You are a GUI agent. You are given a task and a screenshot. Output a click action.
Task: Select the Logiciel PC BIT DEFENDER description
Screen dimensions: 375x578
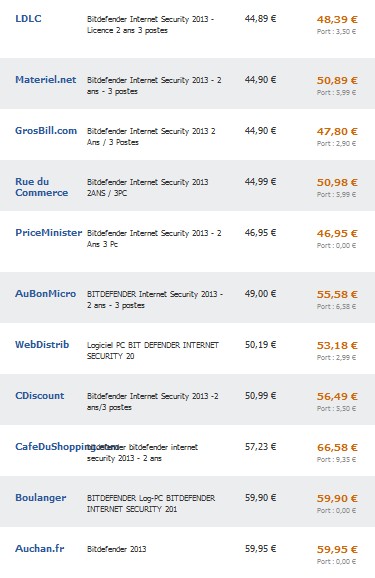[153, 351]
